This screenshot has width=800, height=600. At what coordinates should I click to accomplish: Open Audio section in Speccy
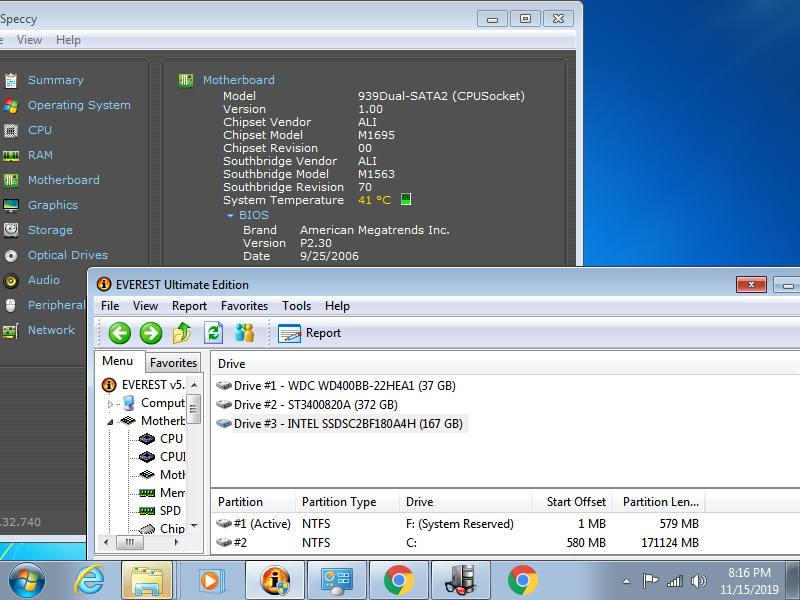click(x=43, y=280)
